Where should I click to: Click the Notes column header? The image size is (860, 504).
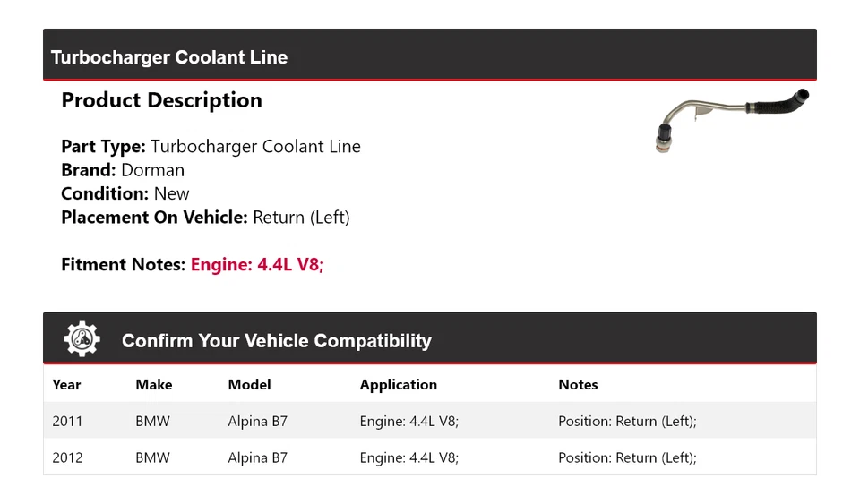coord(578,385)
